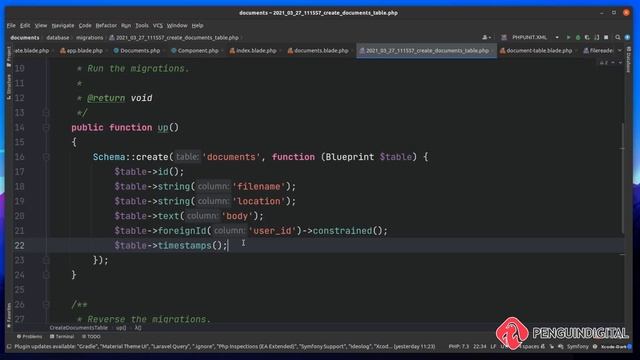Click the tool windows toggle icon in status bar
The width and height of the screenshot is (640, 360).
click(9, 347)
